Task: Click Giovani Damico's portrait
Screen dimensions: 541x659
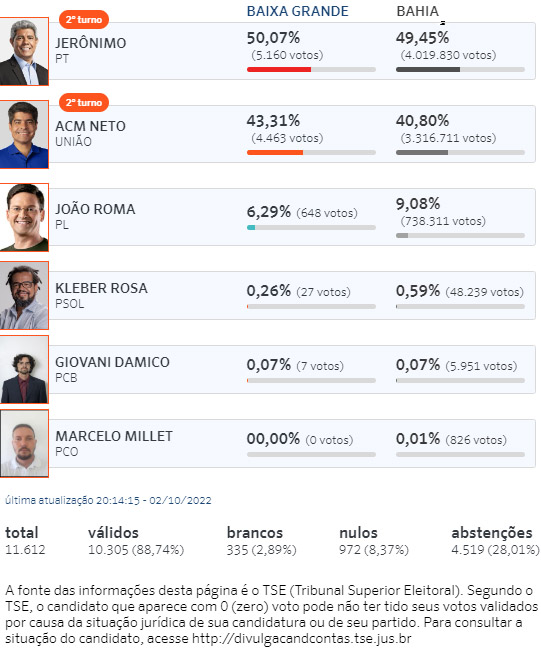Action: (24, 369)
